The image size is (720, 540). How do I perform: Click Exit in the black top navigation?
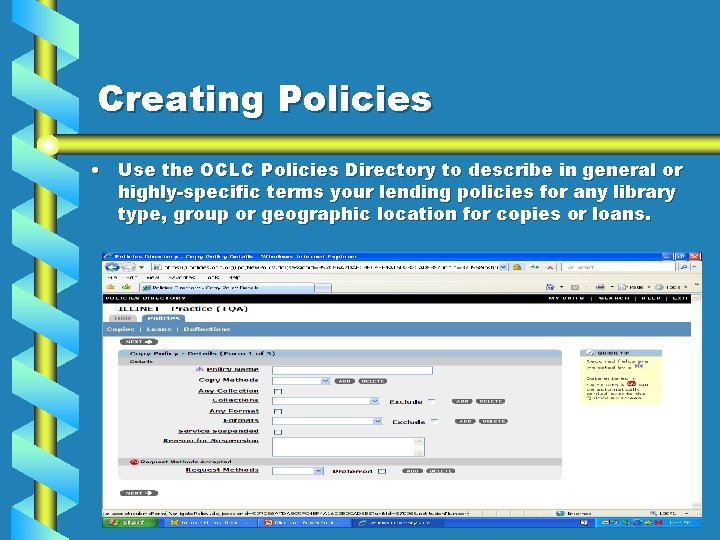[x=680, y=298]
